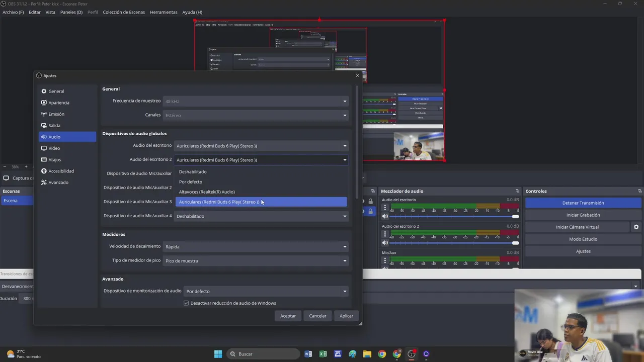
Task: Click Audio del escritorio 2 volume slider
Action: 454,243
